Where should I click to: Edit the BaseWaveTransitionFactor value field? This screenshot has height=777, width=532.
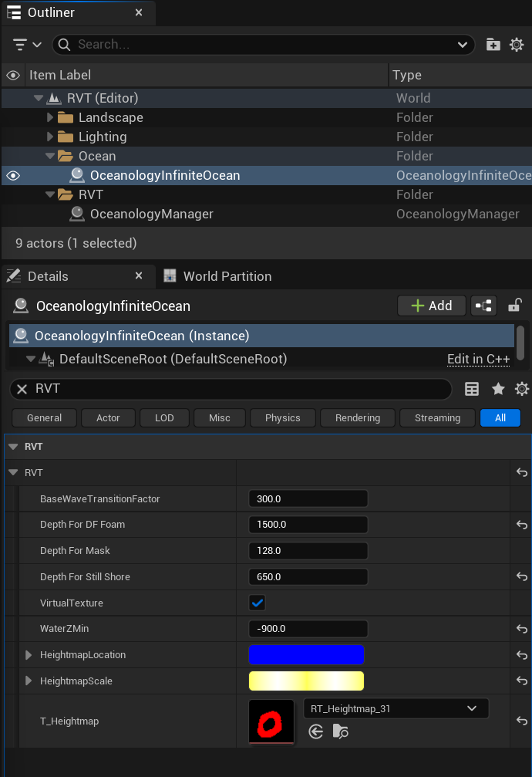pyautogui.click(x=308, y=498)
